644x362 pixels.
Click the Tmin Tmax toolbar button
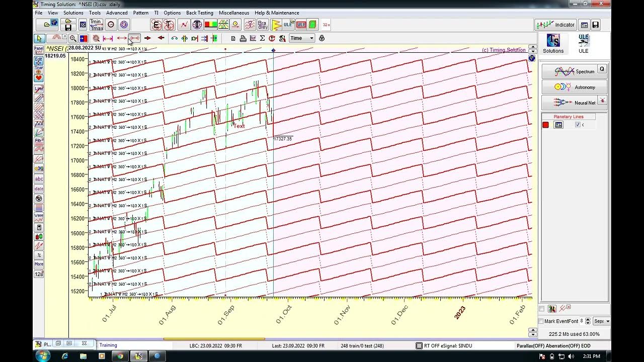click(96, 25)
